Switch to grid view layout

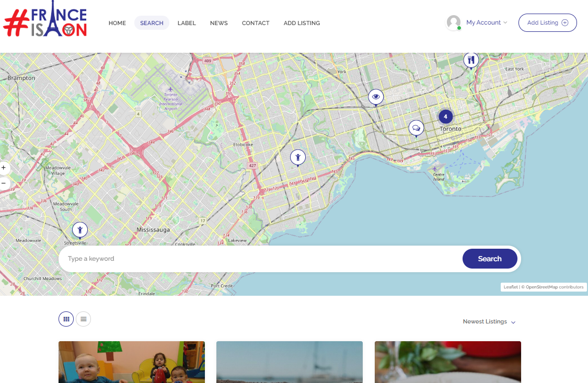[66, 319]
